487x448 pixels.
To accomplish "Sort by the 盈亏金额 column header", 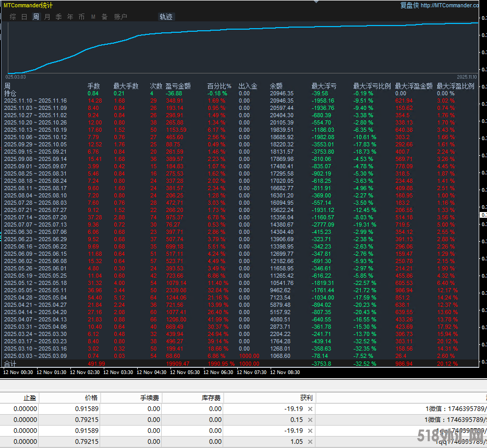I will [178, 86].
